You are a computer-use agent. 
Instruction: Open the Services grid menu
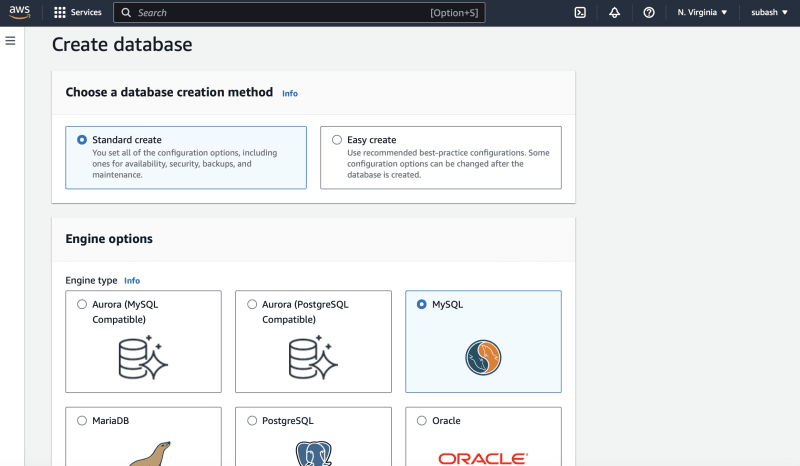coord(60,13)
